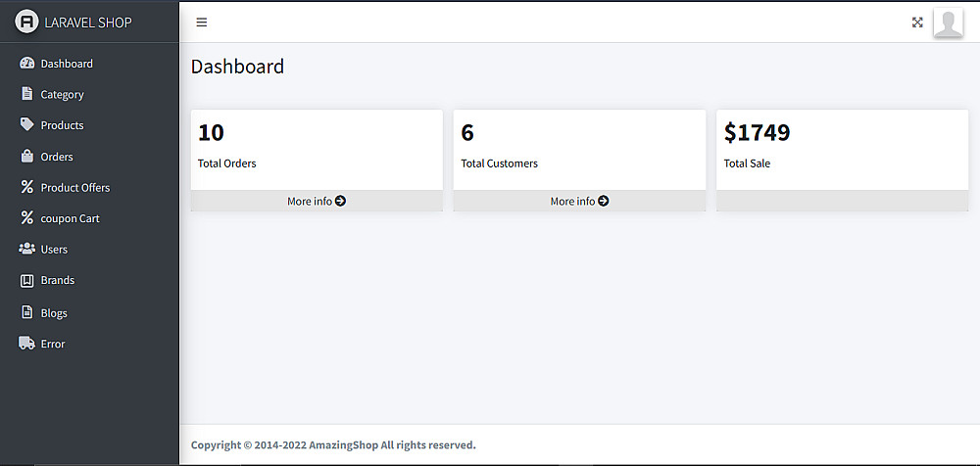Screen dimensions: 980x466
Task: Click the Total Sale $1749 card
Action: click(842, 149)
